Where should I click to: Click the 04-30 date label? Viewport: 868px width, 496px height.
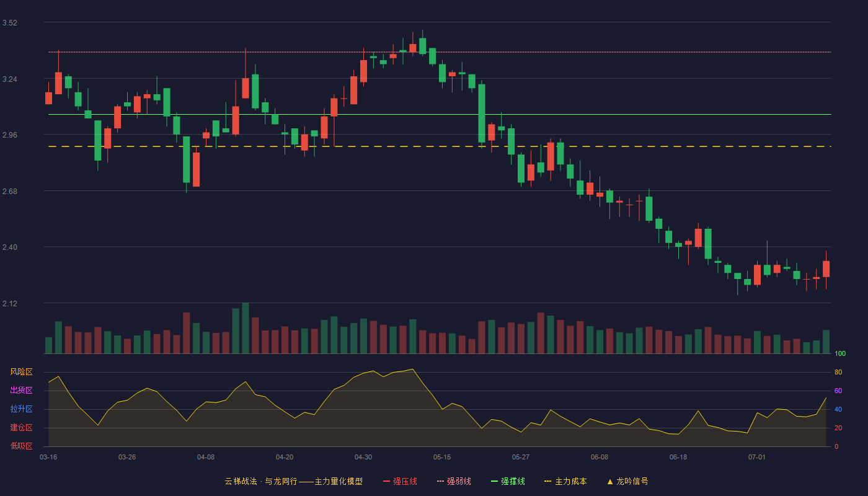[363, 457]
